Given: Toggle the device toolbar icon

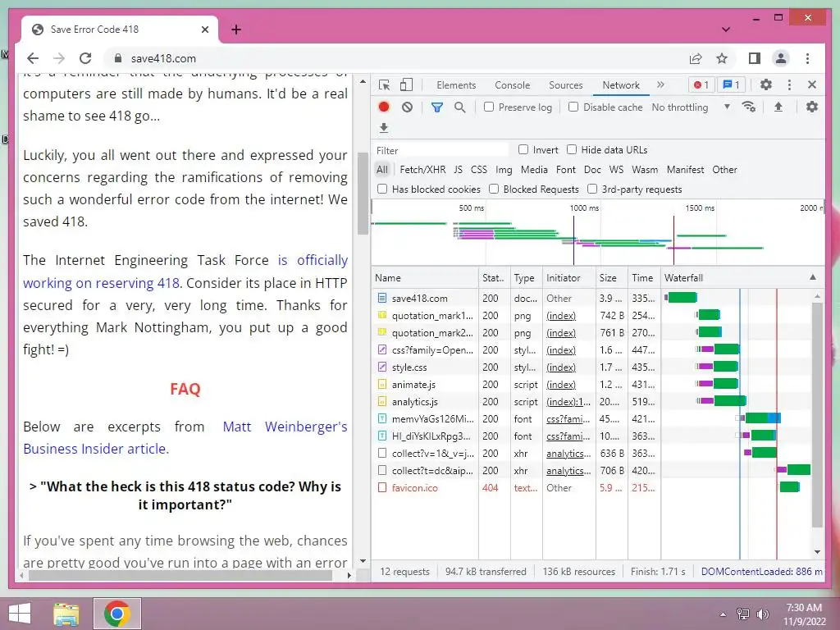Looking at the screenshot, I should pyautogui.click(x=407, y=84).
